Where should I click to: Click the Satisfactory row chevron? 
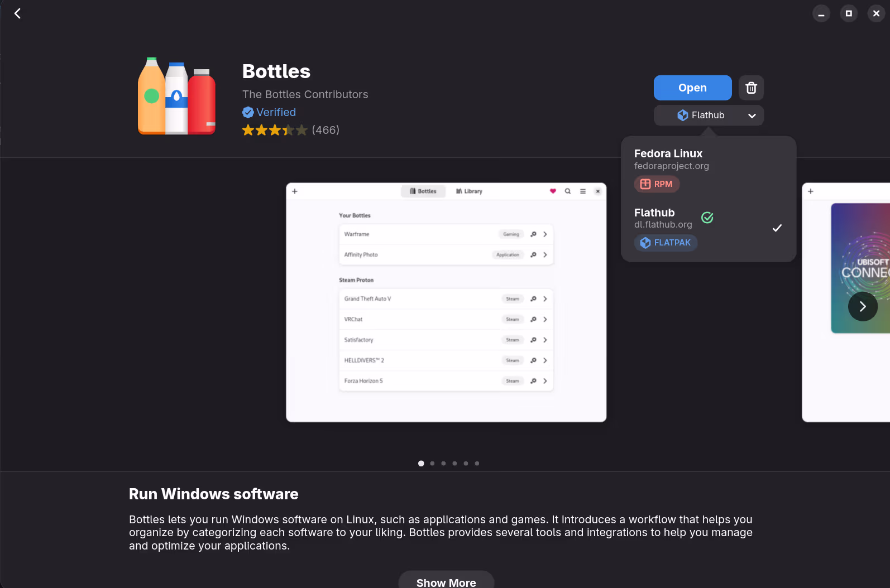[x=545, y=340]
